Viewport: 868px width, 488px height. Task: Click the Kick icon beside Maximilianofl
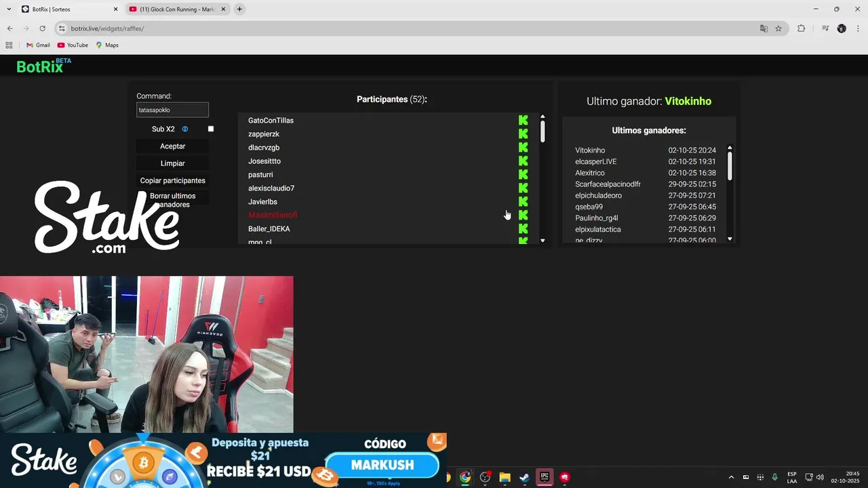pos(523,215)
